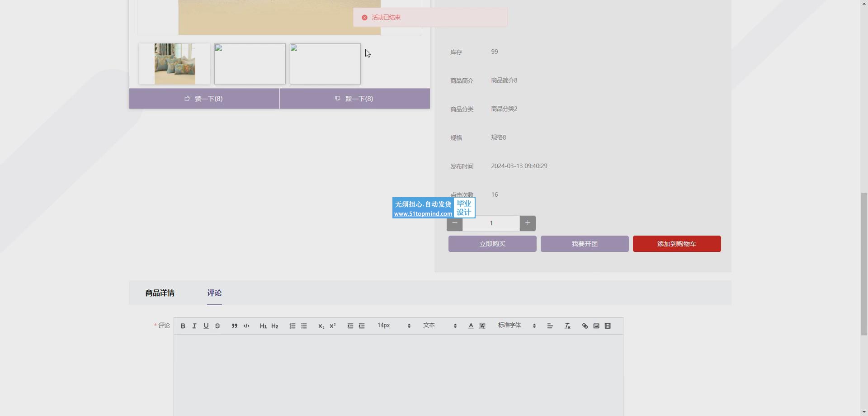868x416 pixels.
Task: Clear text formatting in the editor
Action: click(x=568, y=326)
